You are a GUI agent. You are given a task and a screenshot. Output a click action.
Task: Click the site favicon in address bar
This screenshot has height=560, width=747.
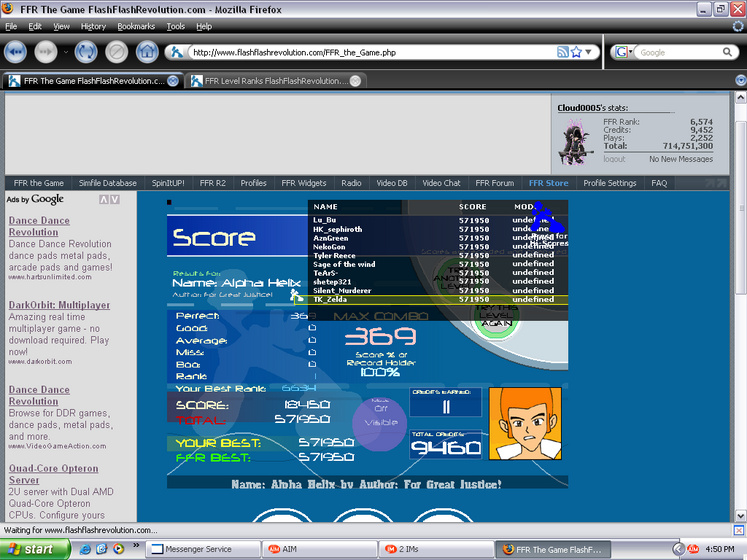pyautogui.click(x=177, y=52)
